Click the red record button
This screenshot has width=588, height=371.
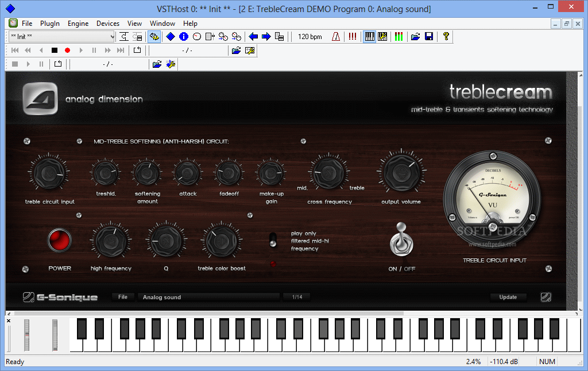pos(68,51)
